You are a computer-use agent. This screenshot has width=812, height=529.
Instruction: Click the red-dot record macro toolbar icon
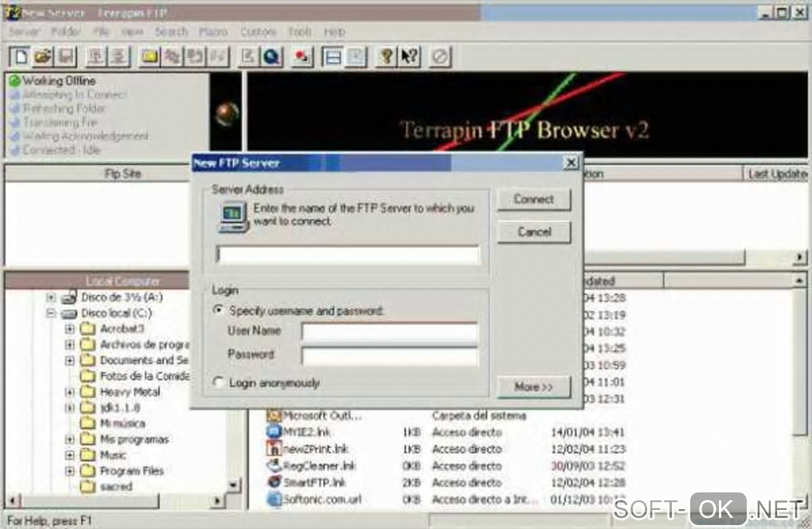(x=302, y=56)
